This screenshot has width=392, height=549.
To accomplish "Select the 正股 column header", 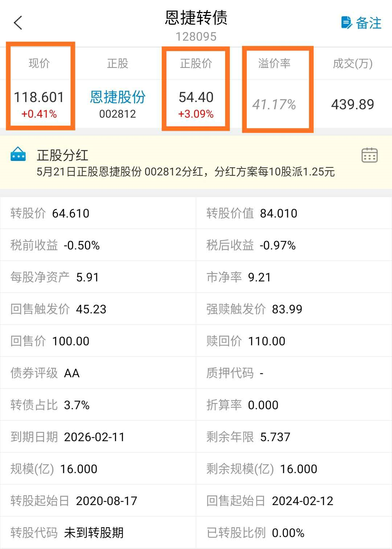I will (x=118, y=64).
